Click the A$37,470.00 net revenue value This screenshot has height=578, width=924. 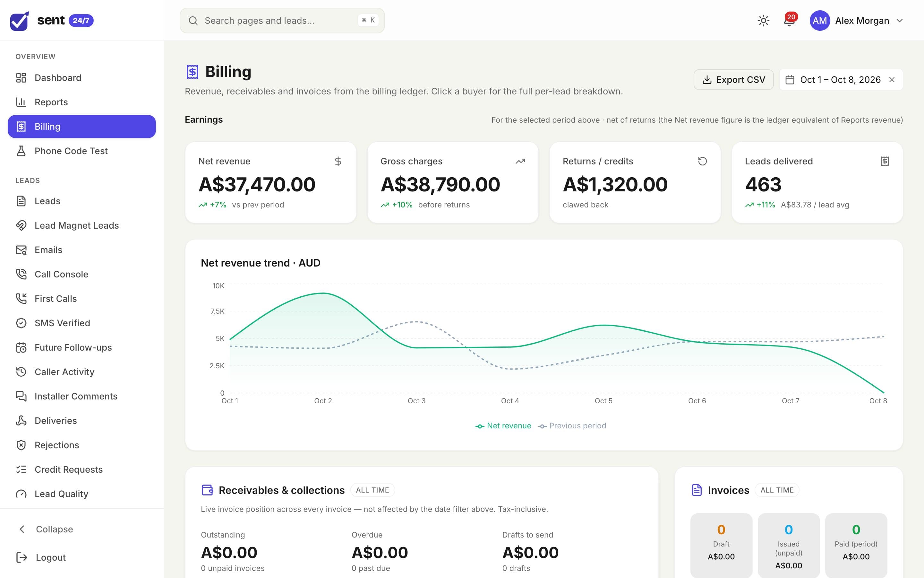coord(257,184)
